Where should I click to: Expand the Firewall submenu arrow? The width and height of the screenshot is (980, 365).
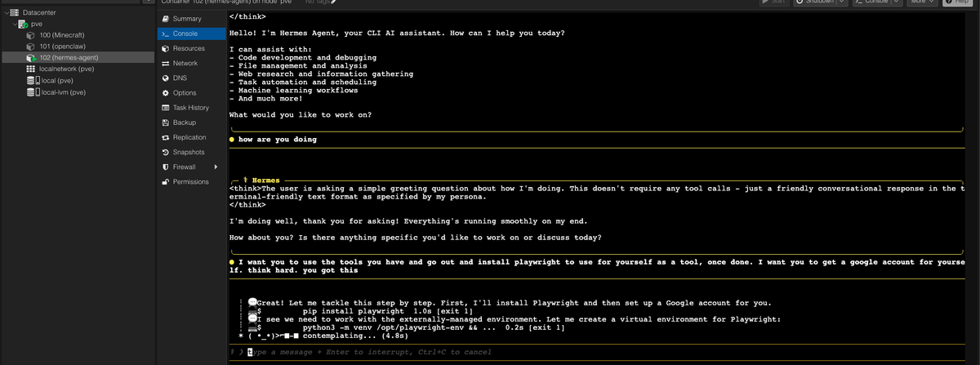(216, 167)
